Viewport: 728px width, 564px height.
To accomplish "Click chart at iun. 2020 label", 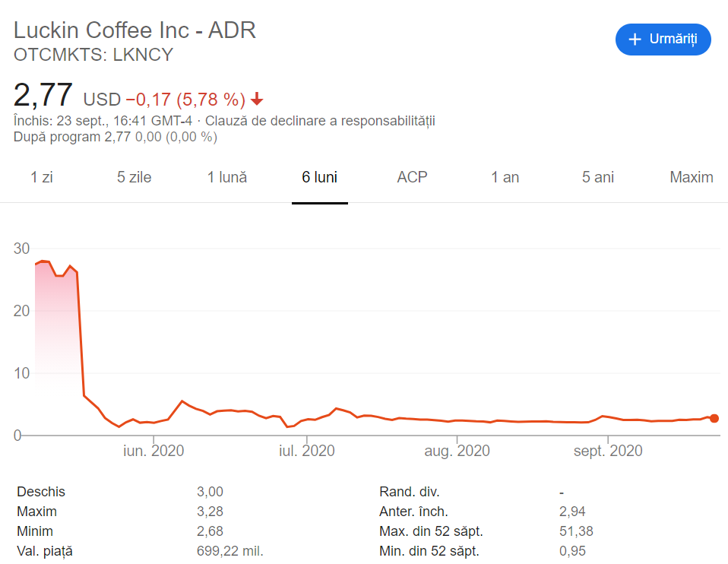I will tap(154, 451).
